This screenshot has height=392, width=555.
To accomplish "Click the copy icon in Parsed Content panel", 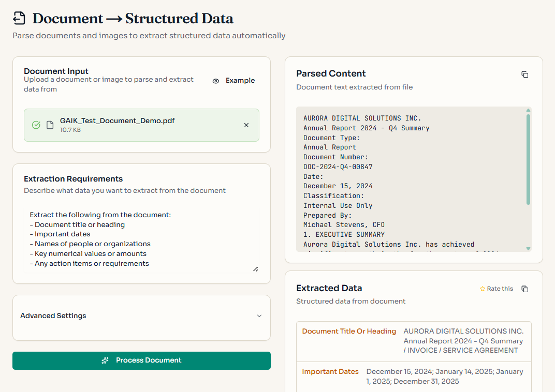I will click(x=524, y=74).
